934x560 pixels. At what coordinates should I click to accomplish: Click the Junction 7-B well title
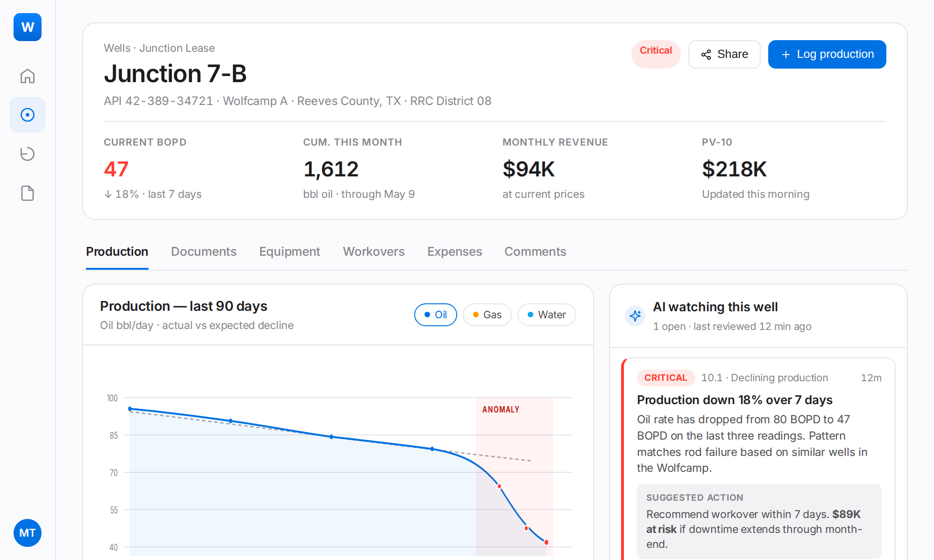175,74
